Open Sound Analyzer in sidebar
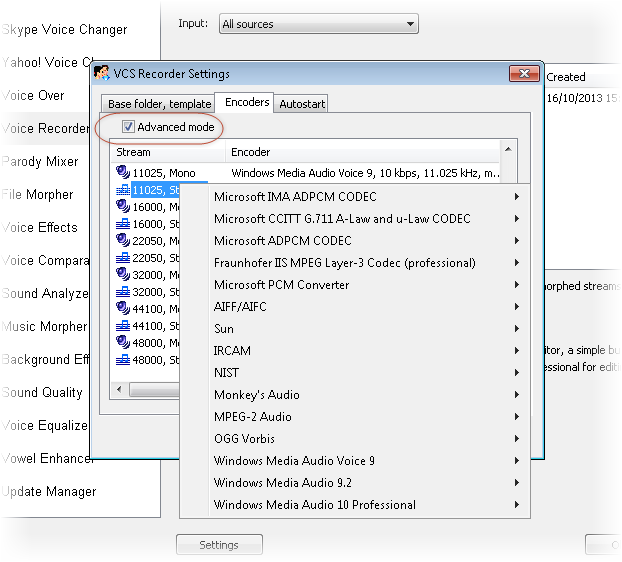622x562 pixels. point(45,293)
